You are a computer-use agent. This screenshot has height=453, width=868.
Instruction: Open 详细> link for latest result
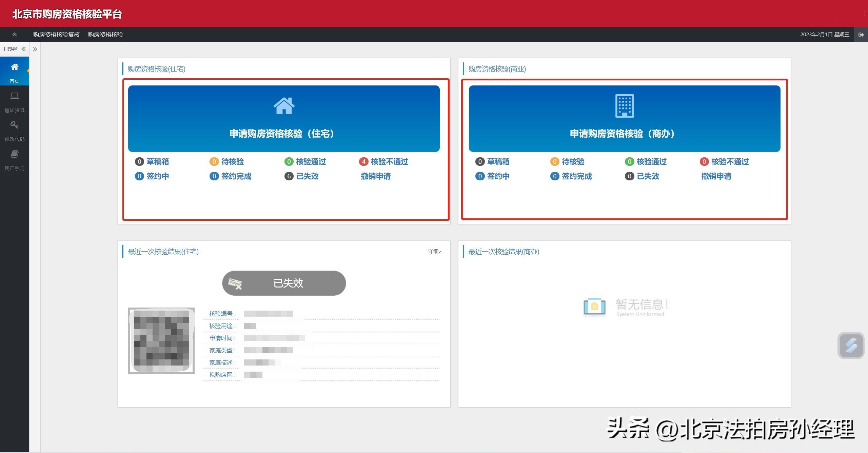tap(435, 252)
